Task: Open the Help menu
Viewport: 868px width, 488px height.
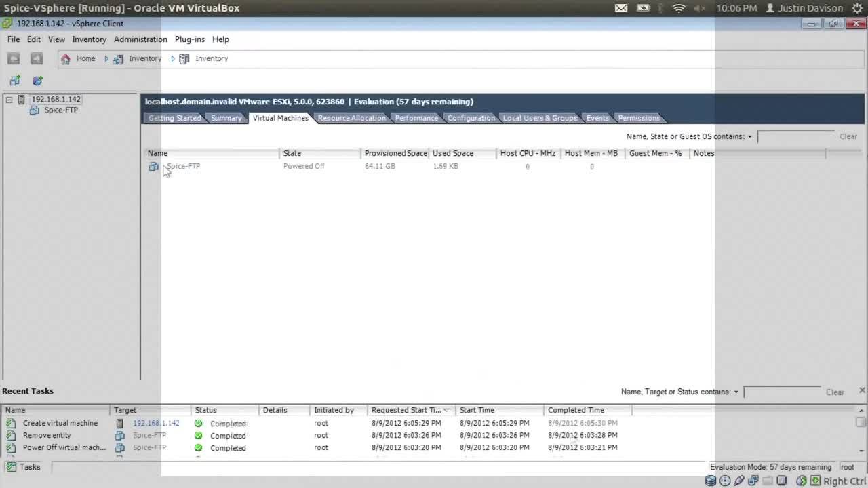Action: pos(220,39)
